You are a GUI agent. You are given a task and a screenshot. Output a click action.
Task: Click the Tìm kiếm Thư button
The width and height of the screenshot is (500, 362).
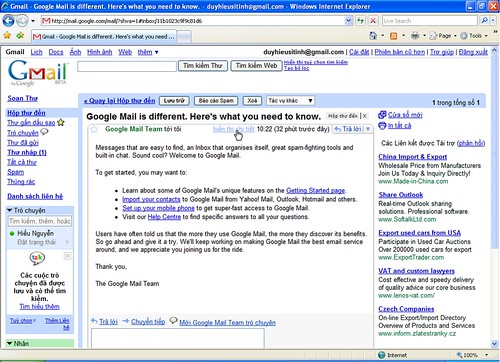[x=203, y=66]
